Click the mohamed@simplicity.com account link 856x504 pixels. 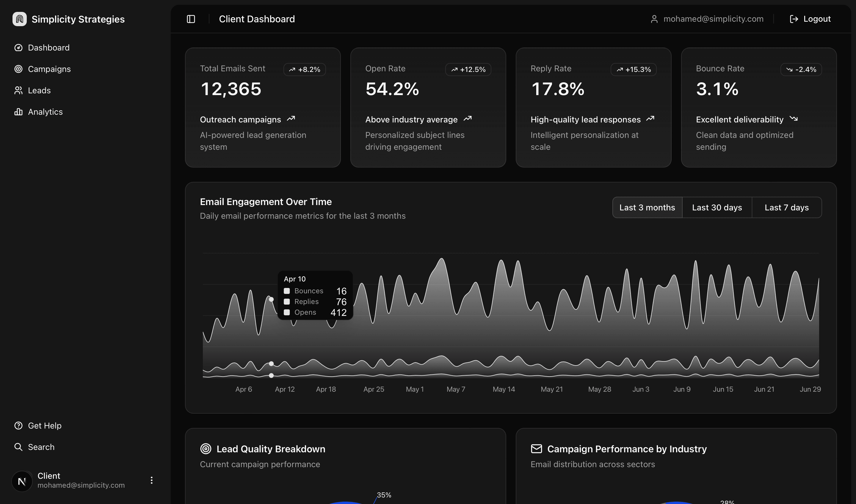(713, 19)
